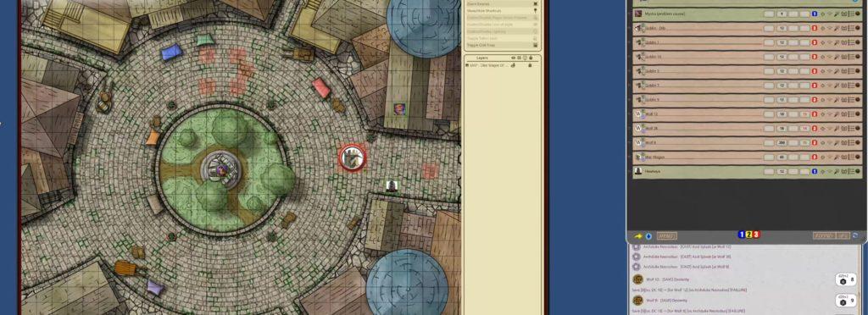Image resolution: width=868 pixels, height=315 pixels.
Task: Open the book icon on Hawkeye row
Action: (x=844, y=171)
